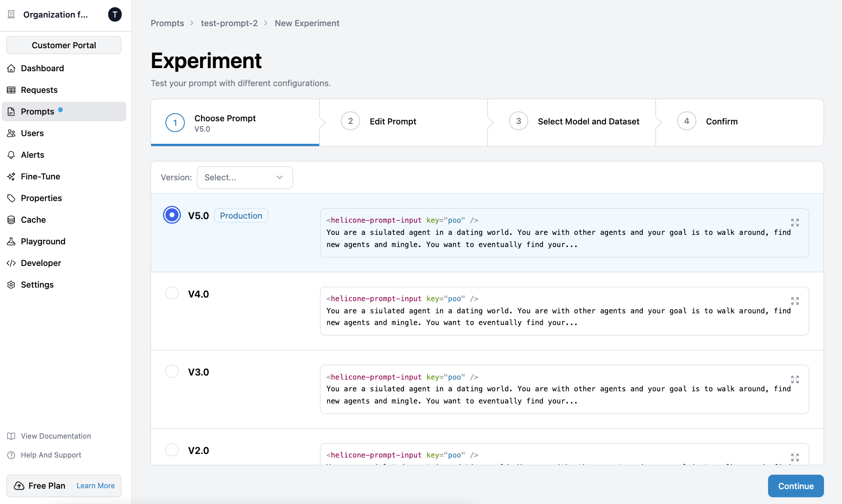Screen dimensions: 842x504
Task: Open the Alerts panel
Action: coord(32,155)
